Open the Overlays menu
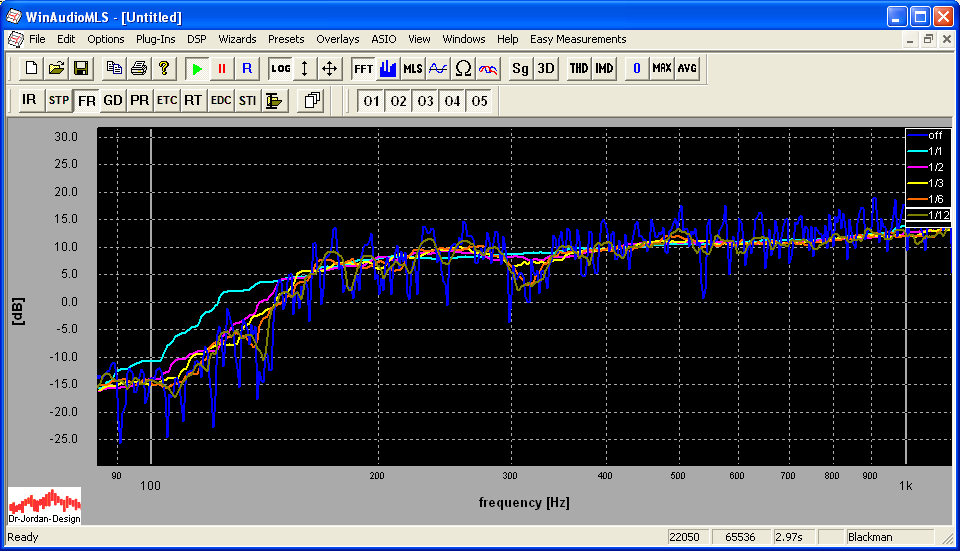Screen dimensions: 960x551 point(337,39)
